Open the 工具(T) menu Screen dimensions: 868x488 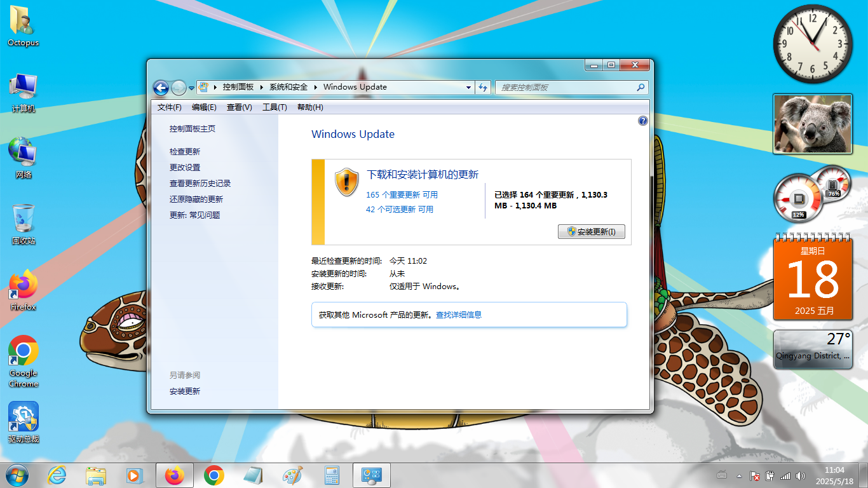click(275, 107)
